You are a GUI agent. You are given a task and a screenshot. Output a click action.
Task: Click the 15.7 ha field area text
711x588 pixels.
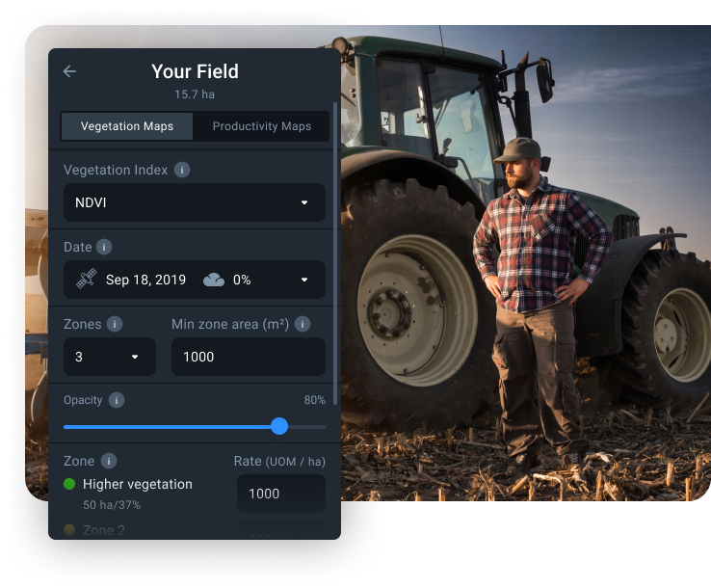pyautogui.click(x=195, y=94)
